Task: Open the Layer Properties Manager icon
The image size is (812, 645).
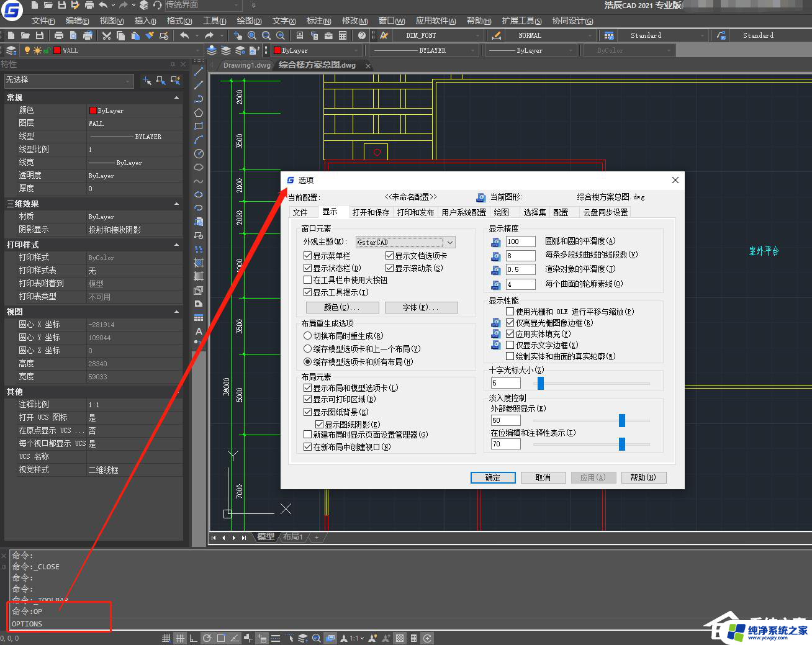Action: tap(11, 50)
